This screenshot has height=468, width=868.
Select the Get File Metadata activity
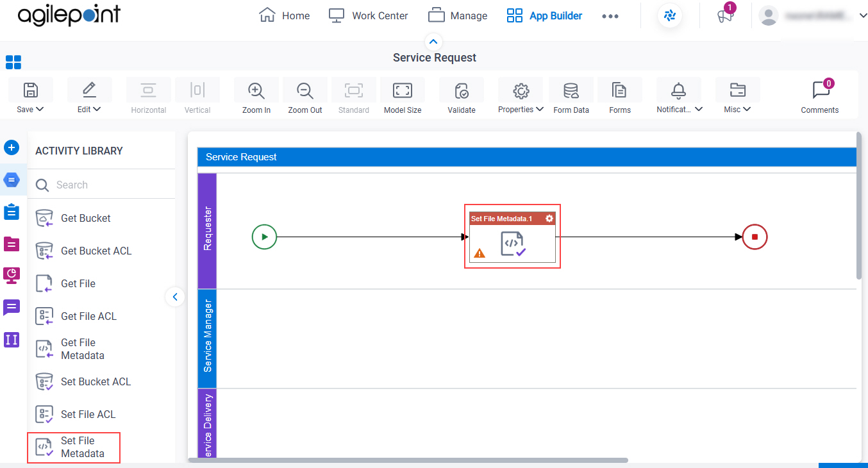point(71,349)
